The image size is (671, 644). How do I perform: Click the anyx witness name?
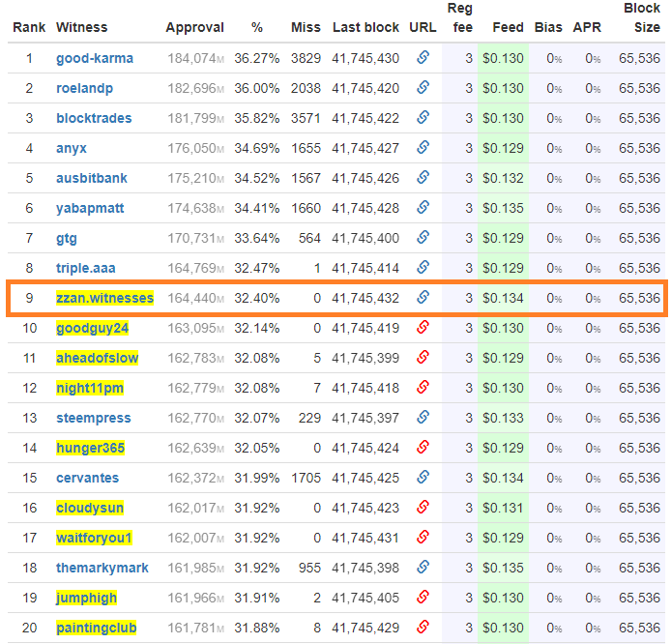[72, 148]
